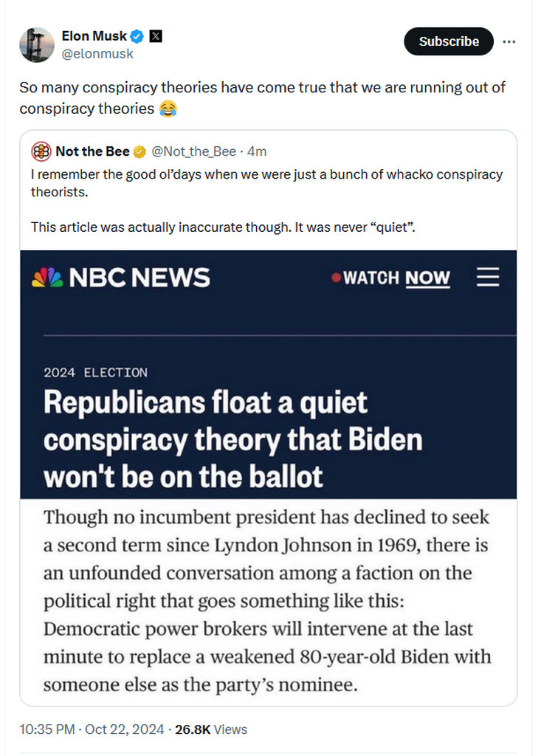The height and width of the screenshot is (756, 544).
Task: Click the WATCH NOW link
Action: pyautogui.click(x=396, y=278)
